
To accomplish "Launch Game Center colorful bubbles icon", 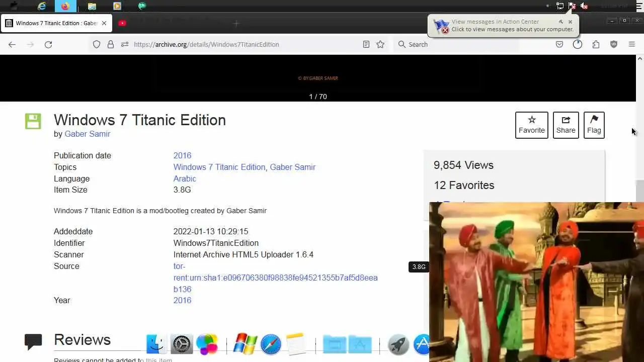I will click(x=207, y=344).
